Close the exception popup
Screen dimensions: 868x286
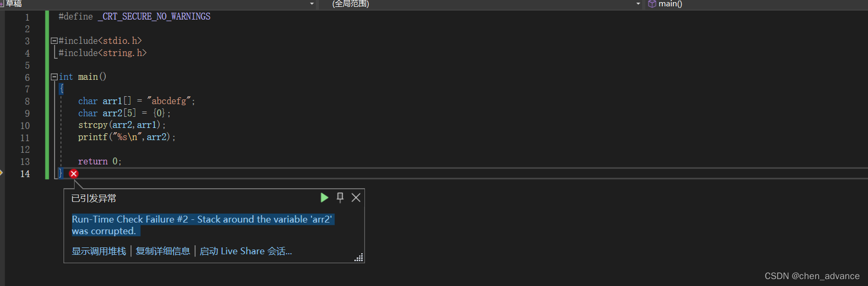(356, 197)
